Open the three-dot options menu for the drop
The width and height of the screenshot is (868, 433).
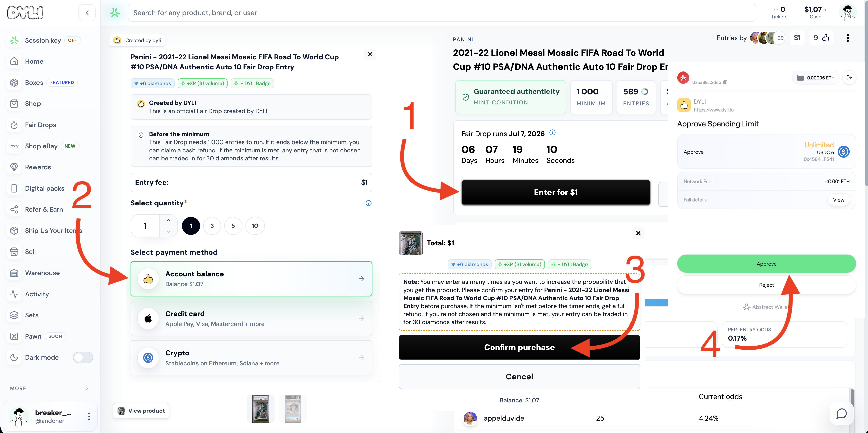[x=848, y=38]
